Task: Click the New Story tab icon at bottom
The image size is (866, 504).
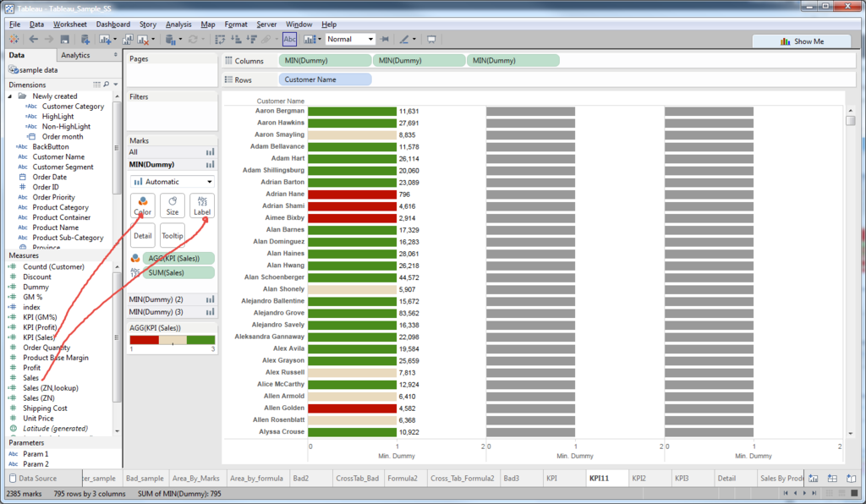Action: (x=851, y=479)
